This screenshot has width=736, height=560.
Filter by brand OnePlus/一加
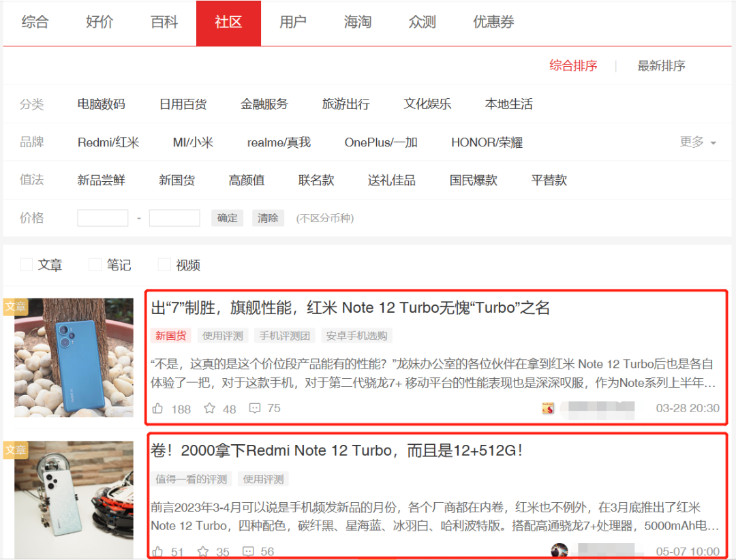[381, 142]
